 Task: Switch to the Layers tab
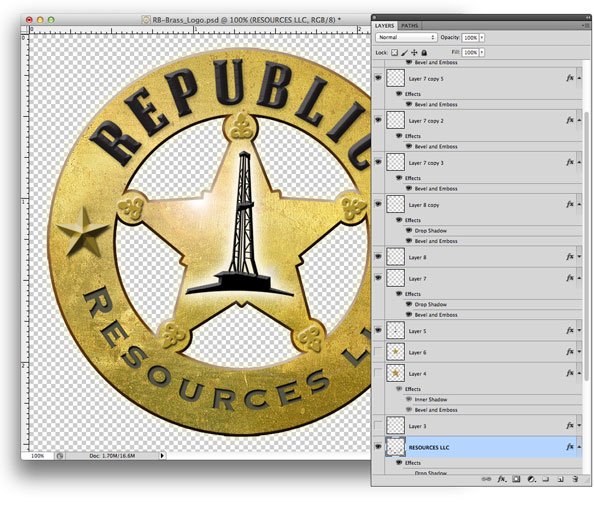(x=385, y=26)
